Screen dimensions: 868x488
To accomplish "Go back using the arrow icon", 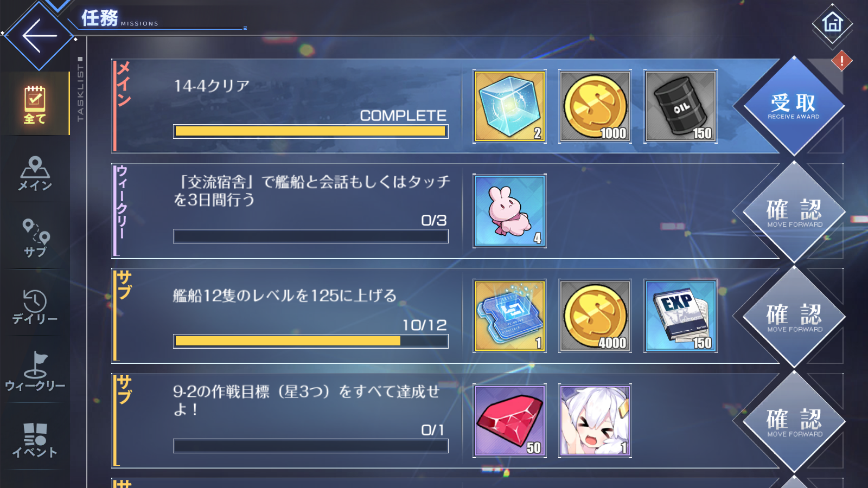I will 39,36.
